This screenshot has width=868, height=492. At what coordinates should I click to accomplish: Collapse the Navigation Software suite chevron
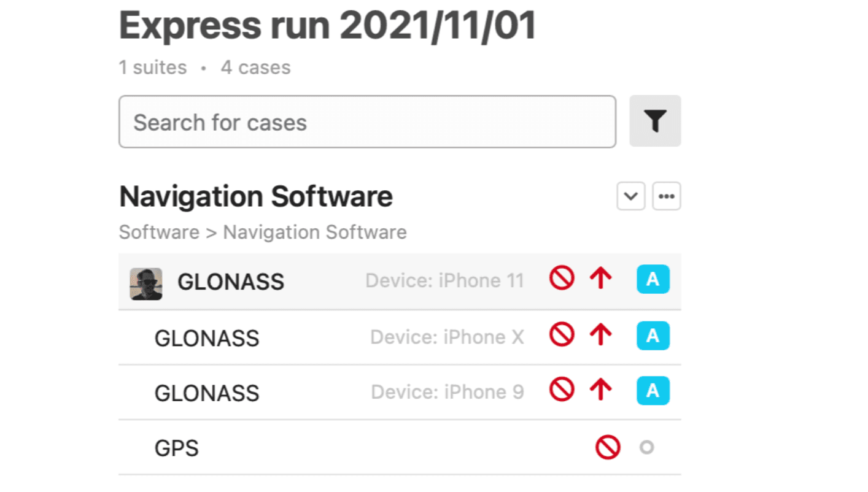point(631,196)
